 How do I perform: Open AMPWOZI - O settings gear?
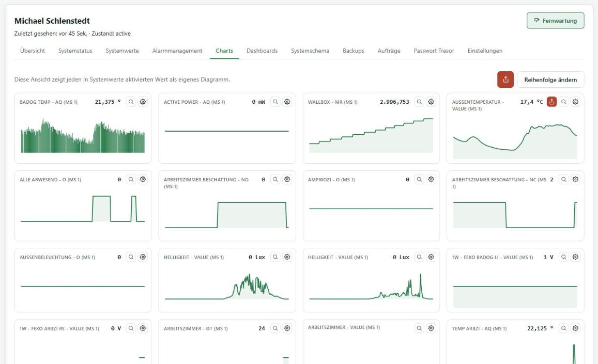[x=431, y=179]
